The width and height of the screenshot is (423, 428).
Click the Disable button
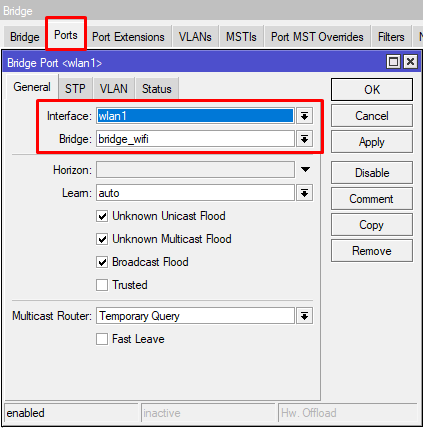(372, 173)
